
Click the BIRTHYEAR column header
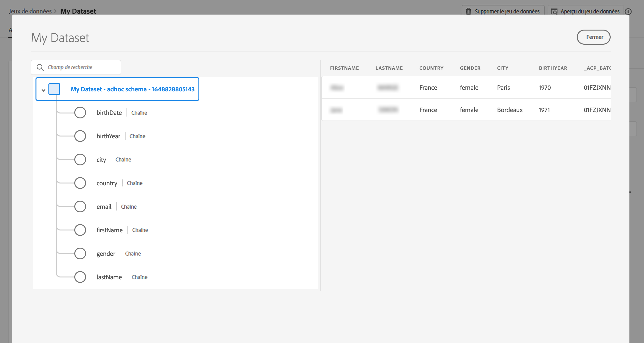[x=553, y=68]
